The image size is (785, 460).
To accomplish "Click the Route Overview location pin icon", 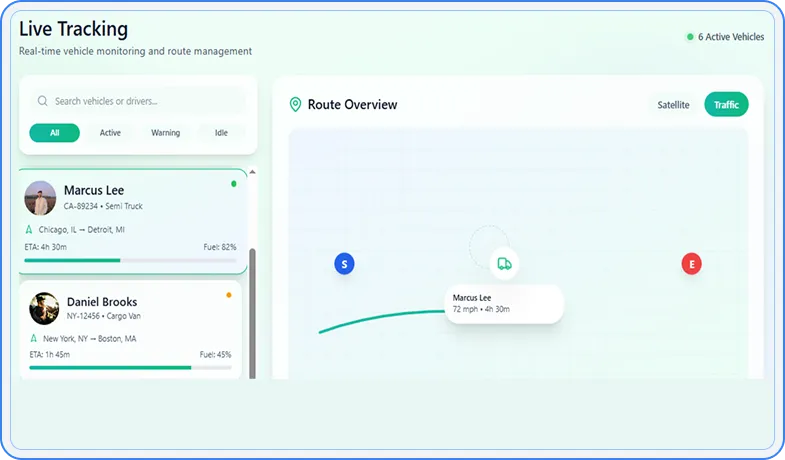I will [x=295, y=105].
